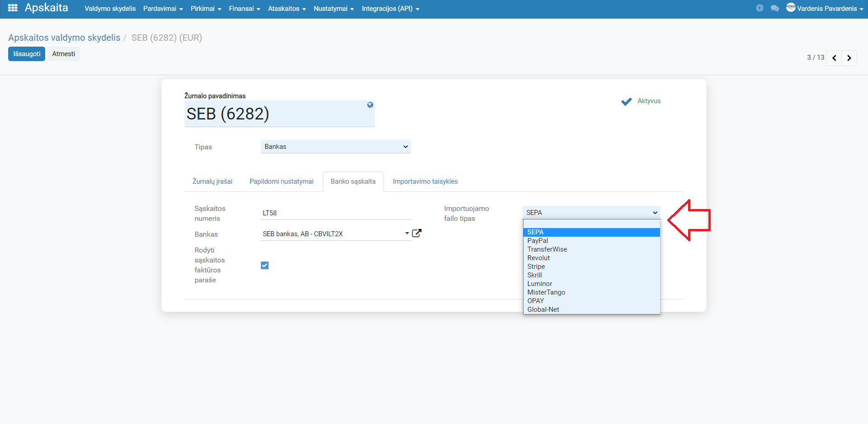The height and width of the screenshot is (424, 868).
Task: Open the Pirkimai menu
Action: point(206,9)
